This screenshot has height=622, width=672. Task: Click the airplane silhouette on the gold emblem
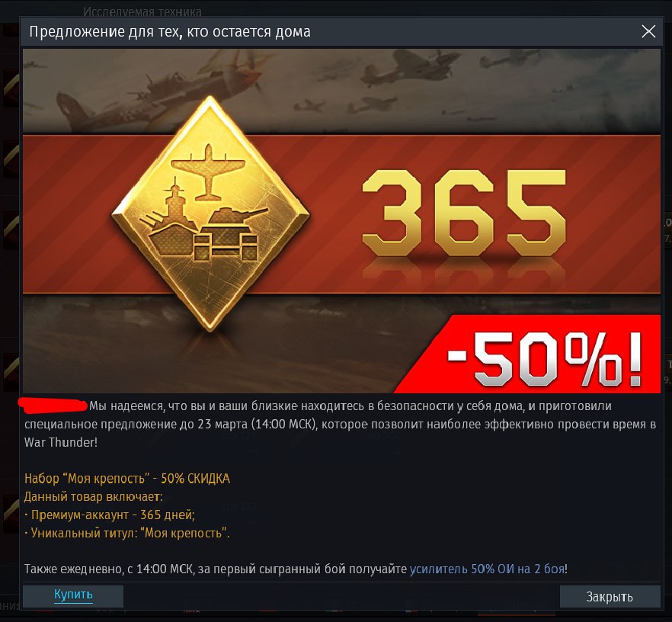click(x=208, y=171)
